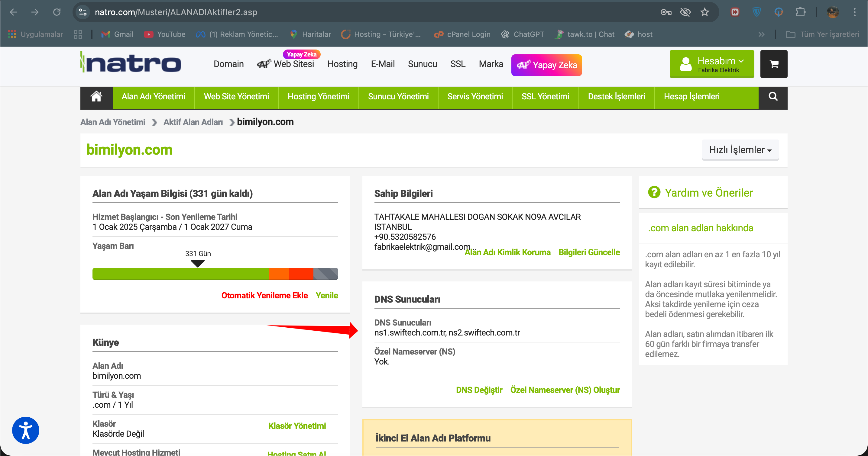Open Alan Adı Kimlik Koruma
This screenshot has height=456, width=868.
507,252
